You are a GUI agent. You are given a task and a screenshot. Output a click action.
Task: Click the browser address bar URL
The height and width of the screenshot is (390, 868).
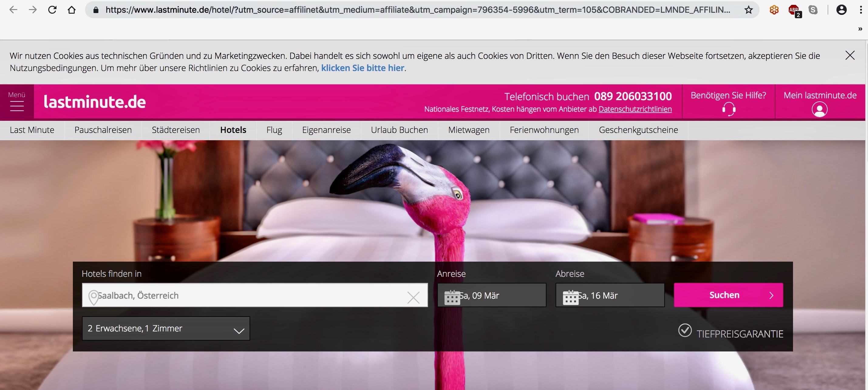[418, 10]
